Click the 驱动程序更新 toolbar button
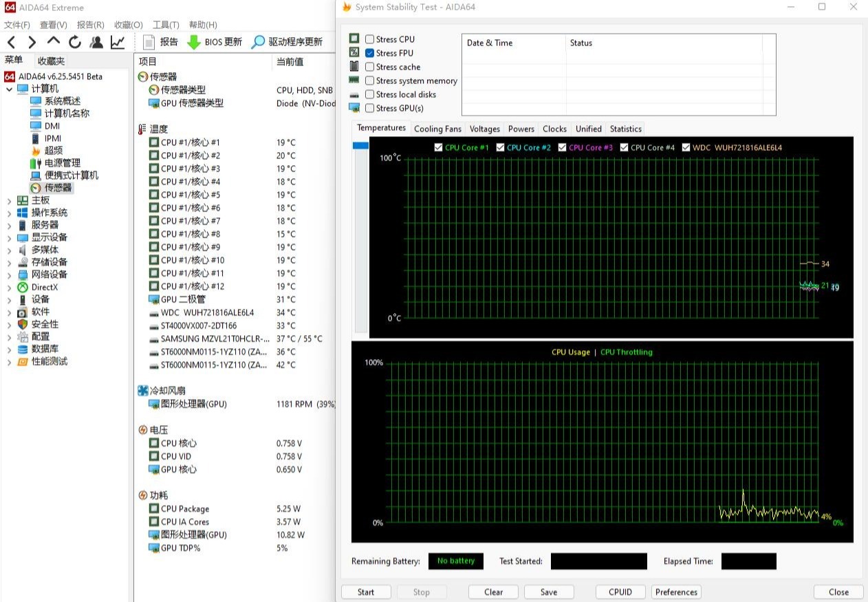The image size is (868, 602). [x=287, y=42]
